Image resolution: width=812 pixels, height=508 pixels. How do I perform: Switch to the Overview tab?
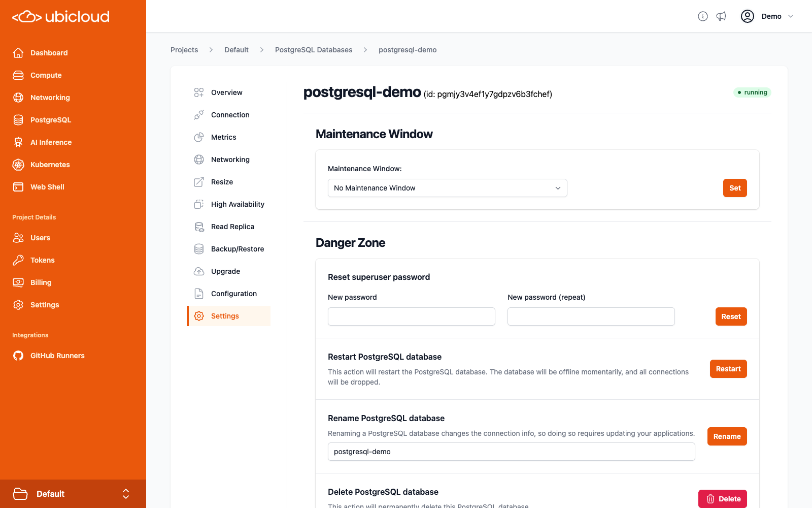coord(228,92)
